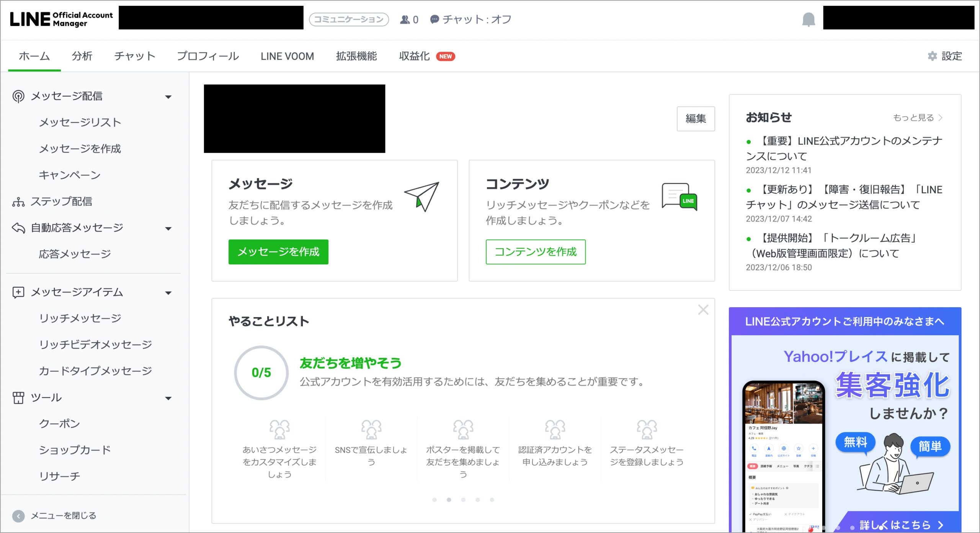Open リッチメッセージ in sidebar
This screenshot has width=980, height=533.
(80, 318)
